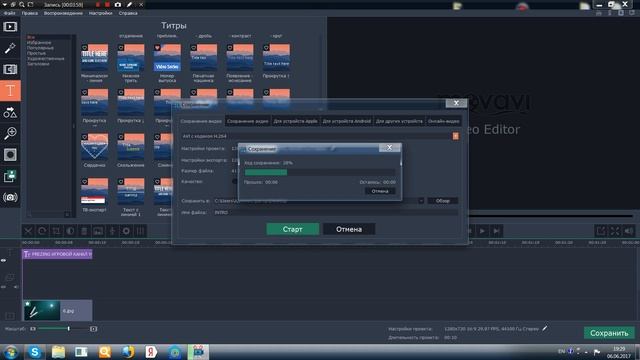
Task: Favorite the 'Прокрутка 1' title heart
Action: pyautogui.click(x=266, y=48)
